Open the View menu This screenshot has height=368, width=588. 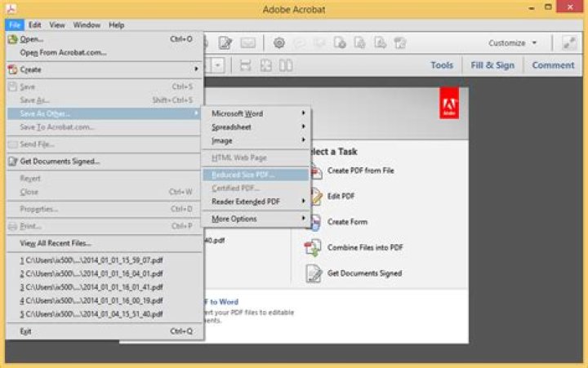tap(57, 25)
